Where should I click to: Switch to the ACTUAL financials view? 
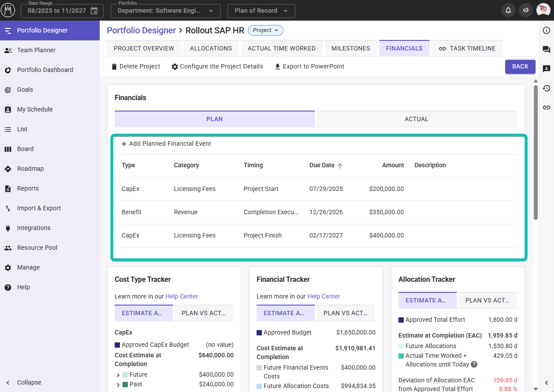(x=416, y=119)
